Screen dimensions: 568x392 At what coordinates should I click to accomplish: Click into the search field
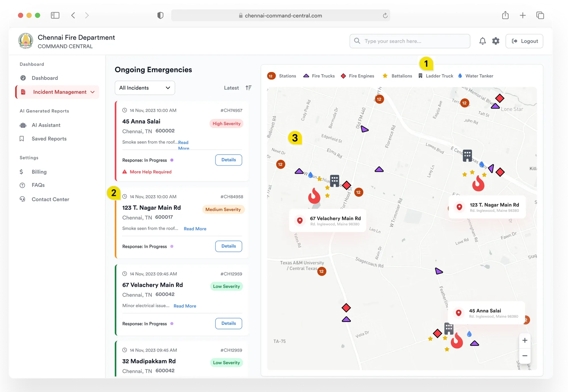pos(410,41)
